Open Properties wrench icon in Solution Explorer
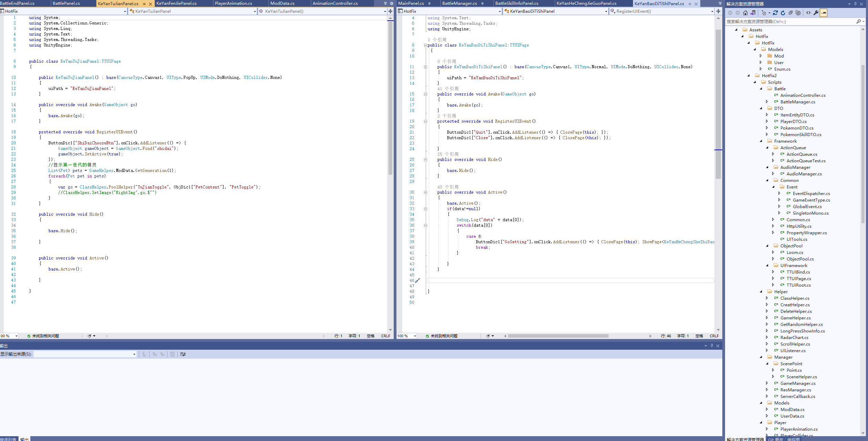 coord(816,13)
